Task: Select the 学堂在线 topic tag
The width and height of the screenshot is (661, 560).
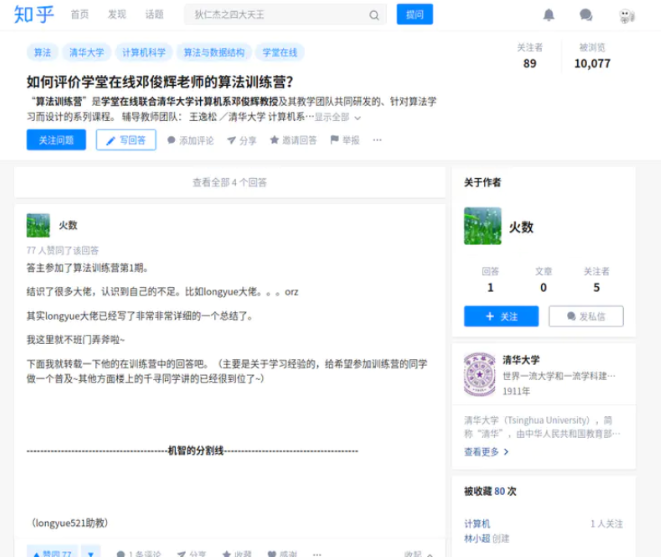Action: coord(280,53)
